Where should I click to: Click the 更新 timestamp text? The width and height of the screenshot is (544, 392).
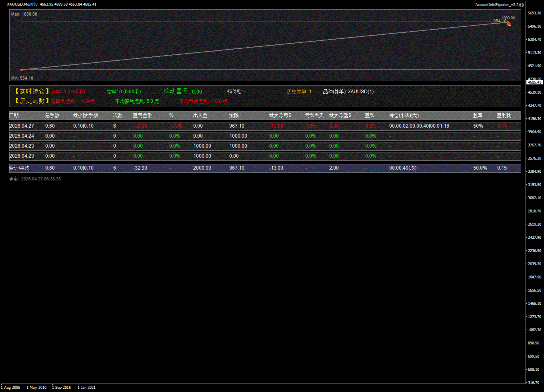click(35, 179)
